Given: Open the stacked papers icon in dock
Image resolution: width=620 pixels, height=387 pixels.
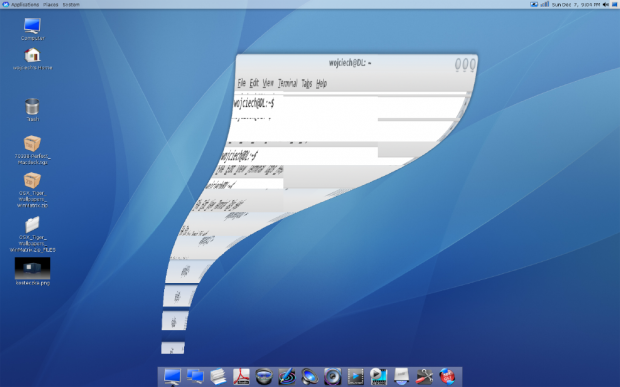Looking at the screenshot, I should 218,376.
